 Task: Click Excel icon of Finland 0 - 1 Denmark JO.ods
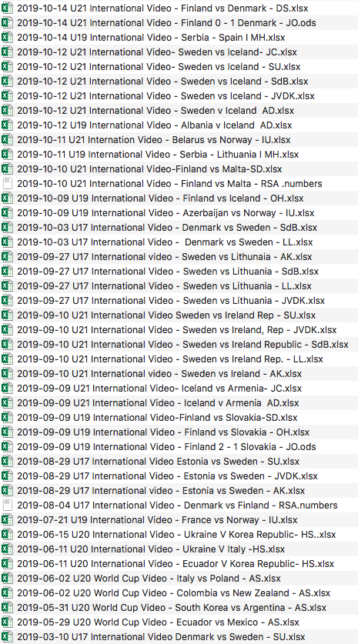click(7, 22)
